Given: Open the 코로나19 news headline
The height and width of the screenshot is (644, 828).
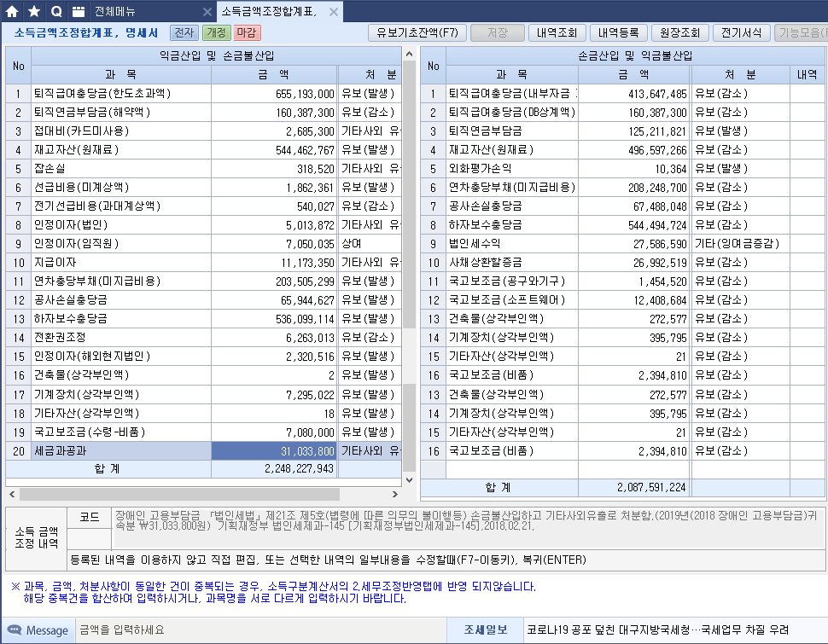Looking at the screenshot, I should click(657, 629).
